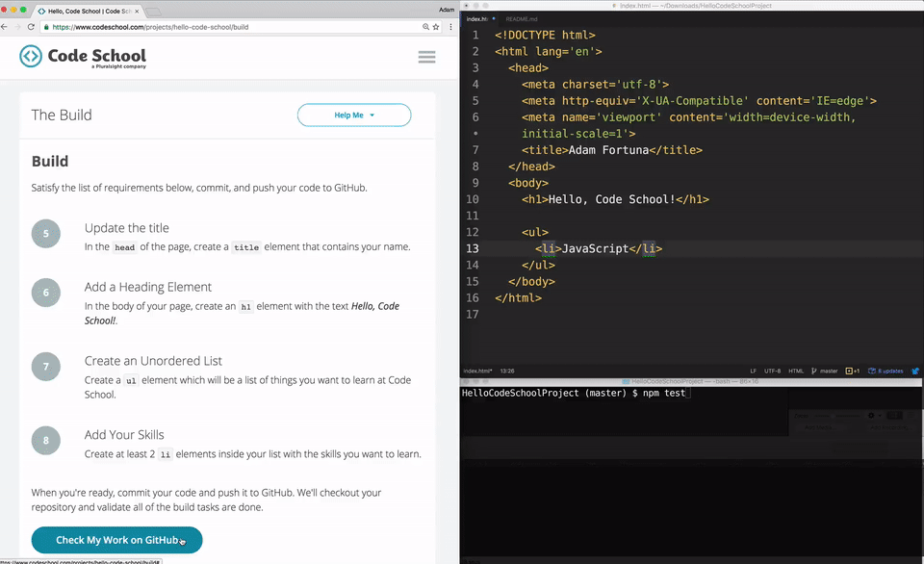The width and height of the screenshot is (924, 564).
Task: Click the Code School logo
Action: coord(83,57)
